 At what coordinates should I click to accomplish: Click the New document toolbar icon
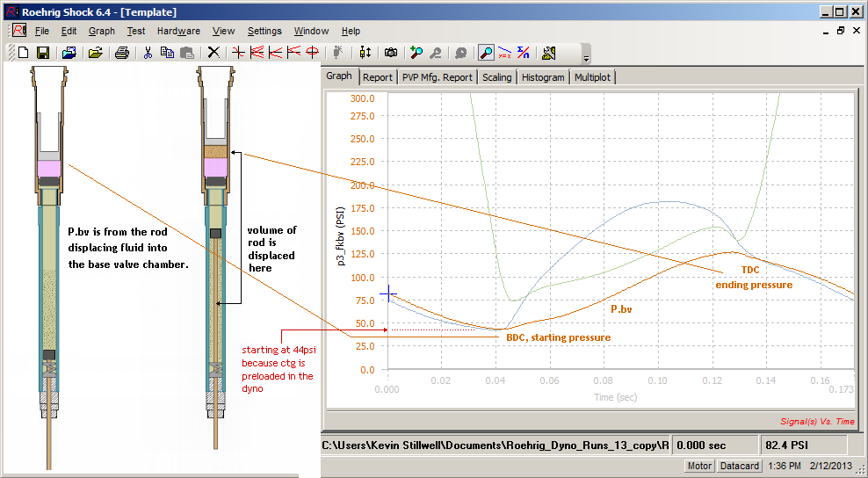(24, 53)
